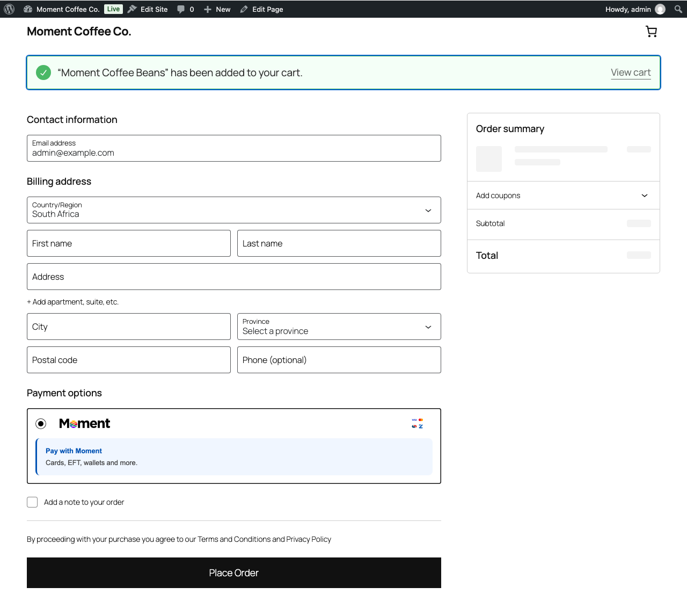Click the comments bubble icon
Screen dimensions: 687x616
coord(181,9)
